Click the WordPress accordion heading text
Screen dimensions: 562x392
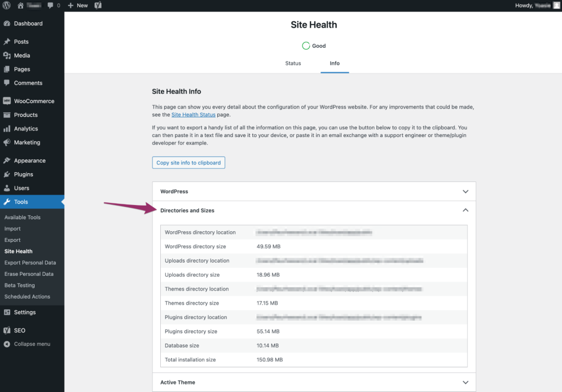[174, 191]
